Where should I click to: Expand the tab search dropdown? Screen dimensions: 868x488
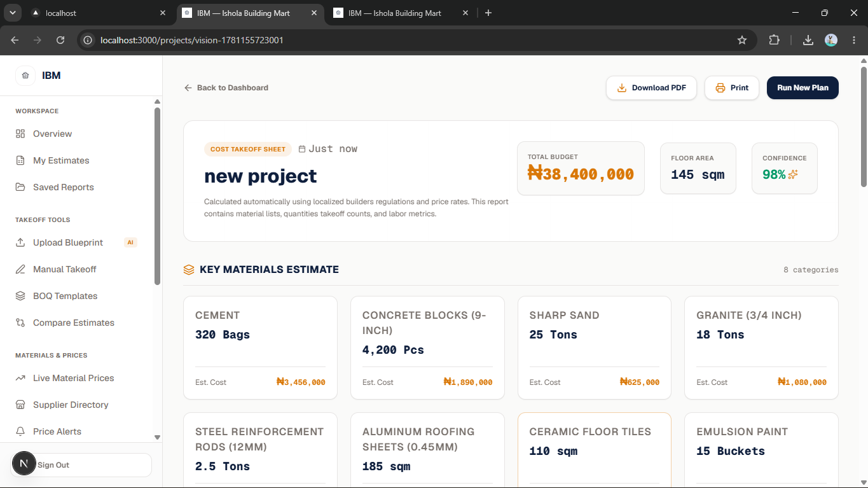[x=12, y=13]
